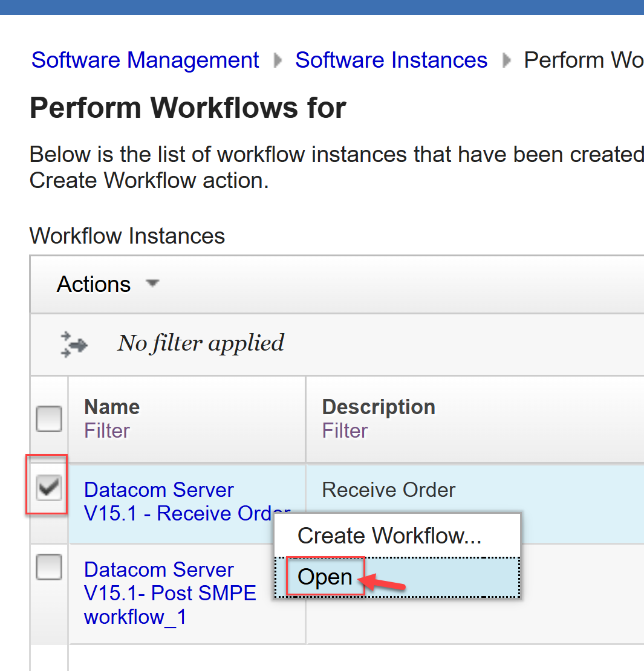Uncheck the Datacom Server Receive Order row checkbox

[49, 487]
